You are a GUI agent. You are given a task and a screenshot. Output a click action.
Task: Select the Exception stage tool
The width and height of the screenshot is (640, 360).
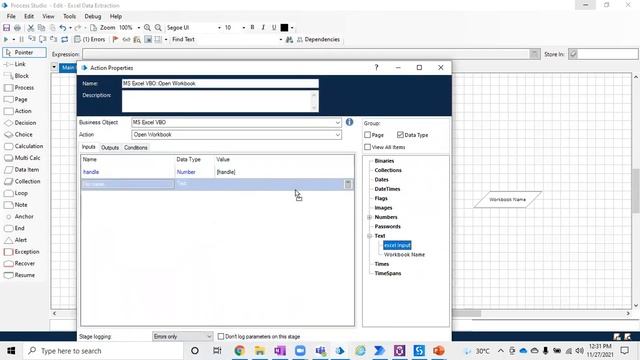tap(22, 252)
